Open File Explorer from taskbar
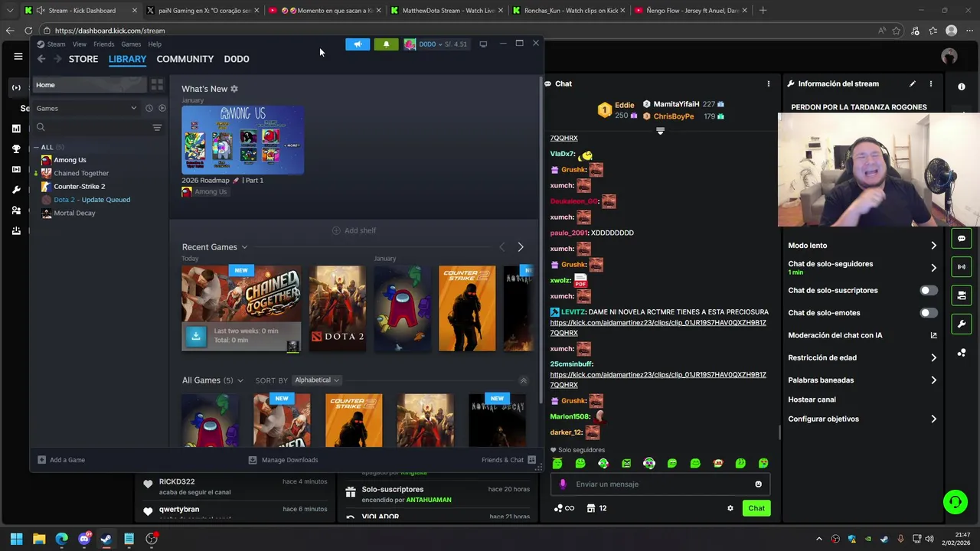 pyautogui.click(x=39, y=539)
